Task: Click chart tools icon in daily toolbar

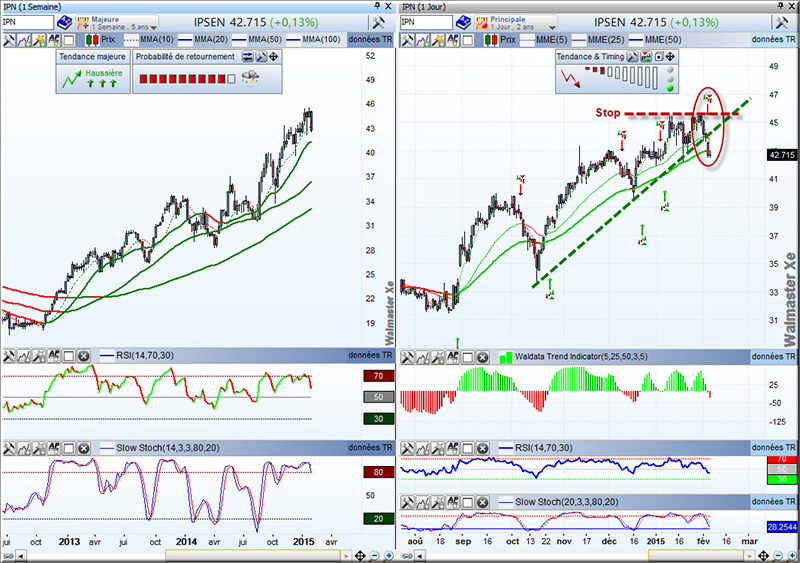Action: click(407, 40)
